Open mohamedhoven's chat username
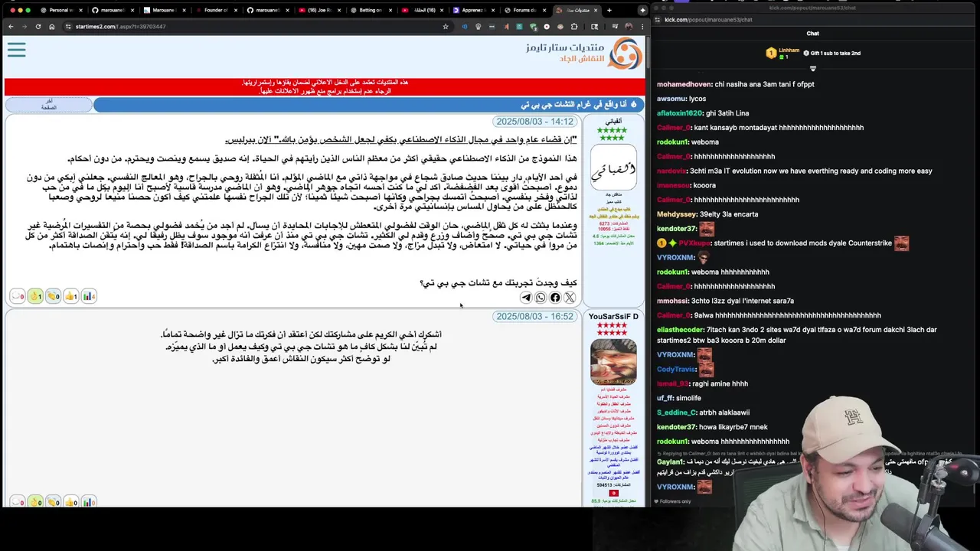 tap(684, 84)
